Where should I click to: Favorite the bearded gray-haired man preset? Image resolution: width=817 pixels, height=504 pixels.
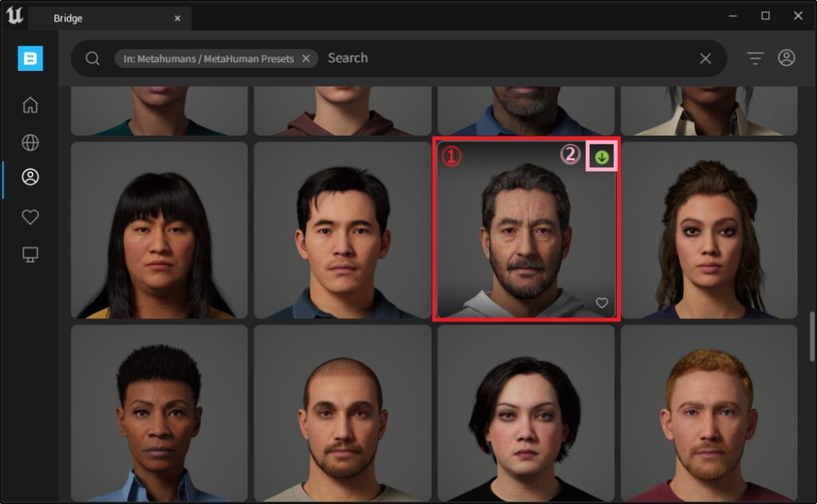pyautogui.click(x=602, y=302)
